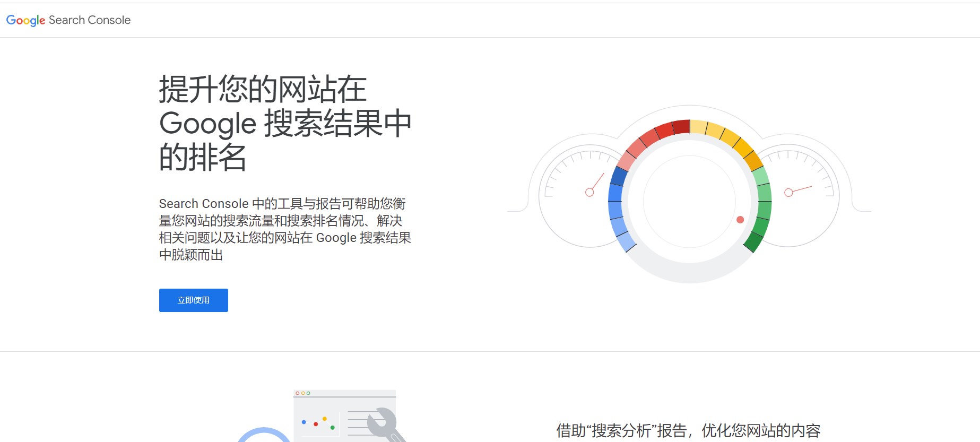Click the dark red segment atop the gauge
This screenshot has width=980, height=442.
coord(681,127)
